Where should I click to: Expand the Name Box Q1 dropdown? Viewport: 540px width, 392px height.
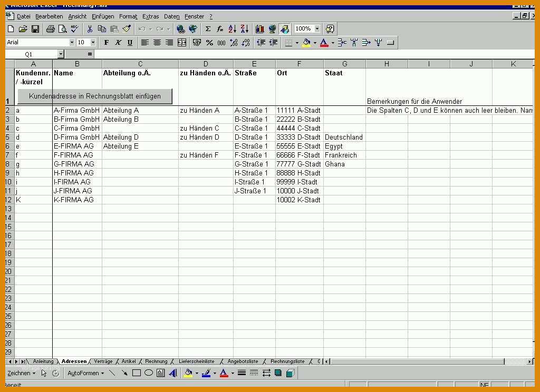61,54
